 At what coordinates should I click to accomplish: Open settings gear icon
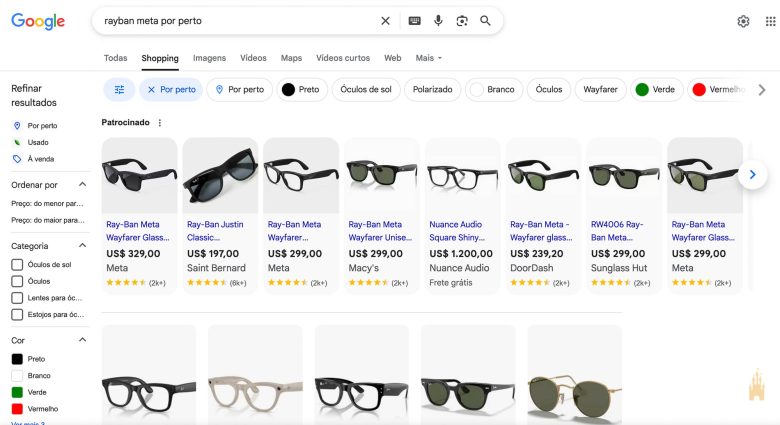pos(743,21)
